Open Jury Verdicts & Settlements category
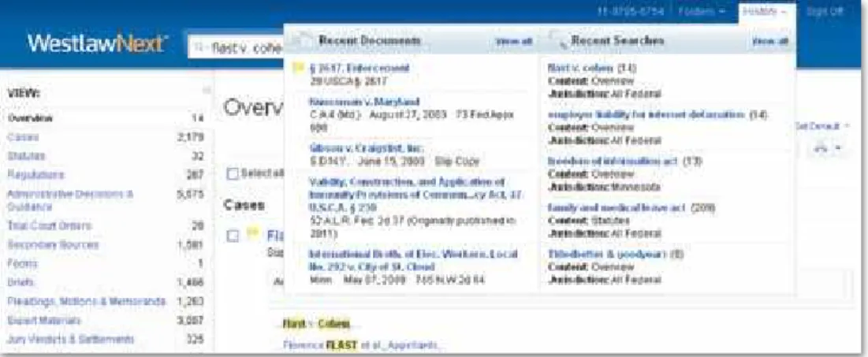 71,339
